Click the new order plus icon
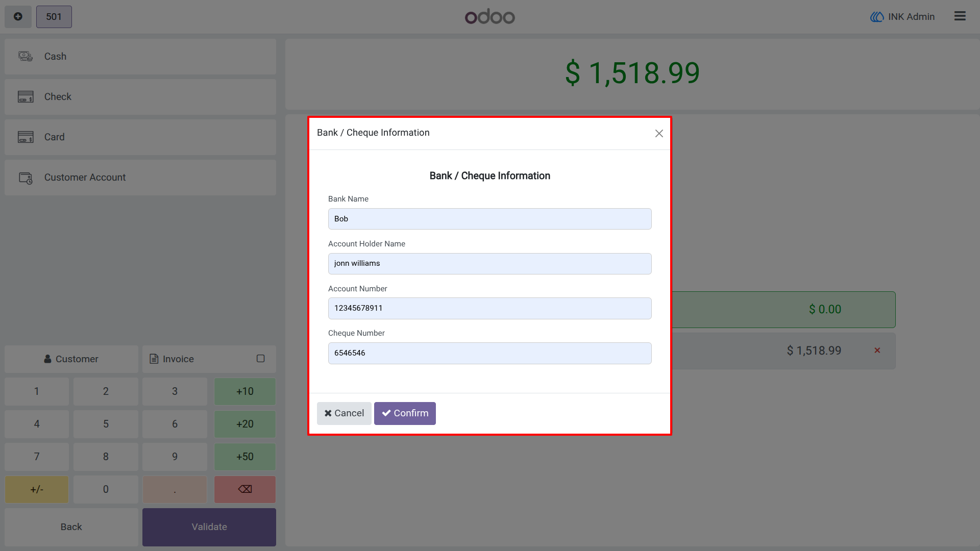 (x=18, y=17)
